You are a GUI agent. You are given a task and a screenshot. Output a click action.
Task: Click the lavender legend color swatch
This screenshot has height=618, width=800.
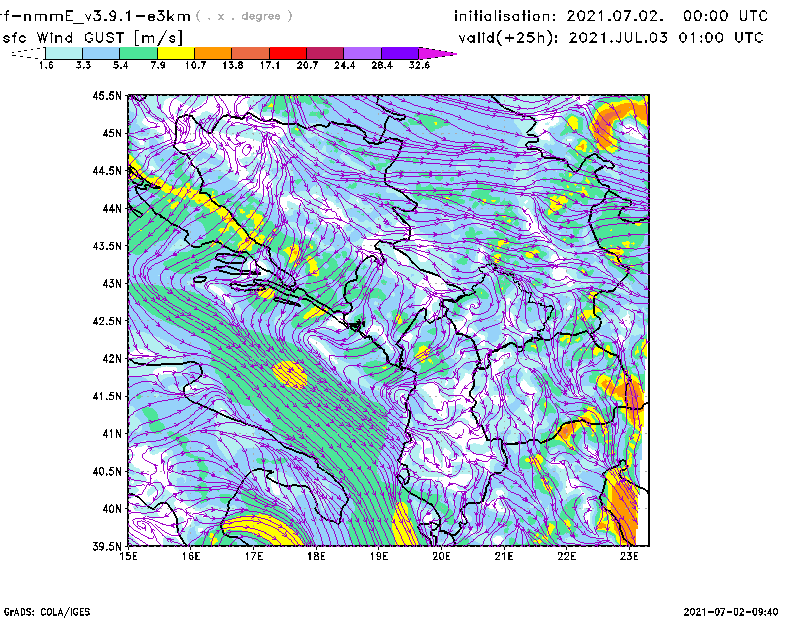point(363,53)
